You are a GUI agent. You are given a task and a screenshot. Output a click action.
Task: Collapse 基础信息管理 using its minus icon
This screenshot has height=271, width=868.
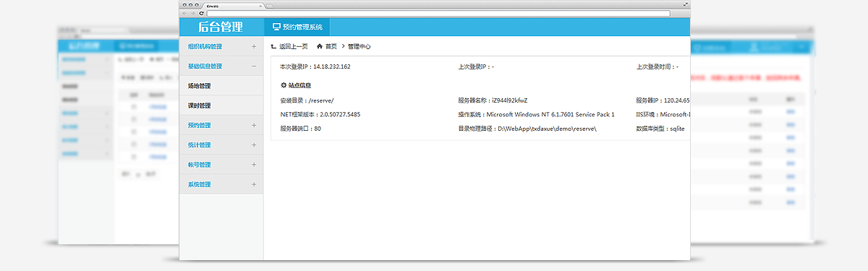(254, 66)
